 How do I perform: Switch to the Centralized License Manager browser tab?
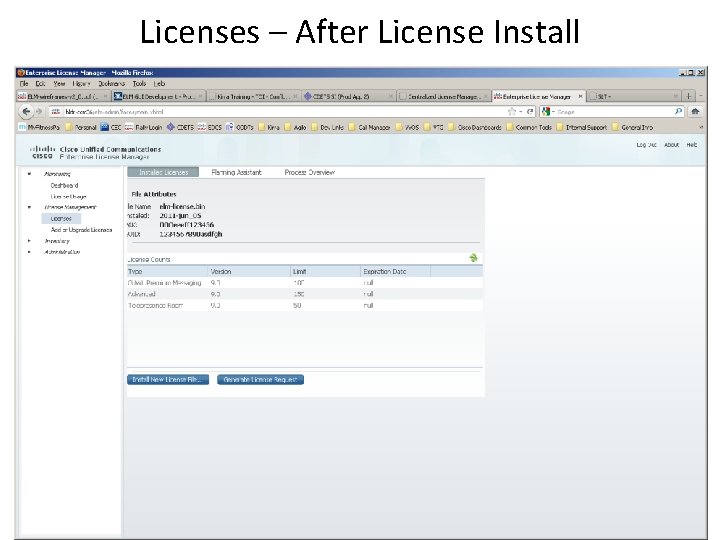pyautogui.click(x=443, y=96)
